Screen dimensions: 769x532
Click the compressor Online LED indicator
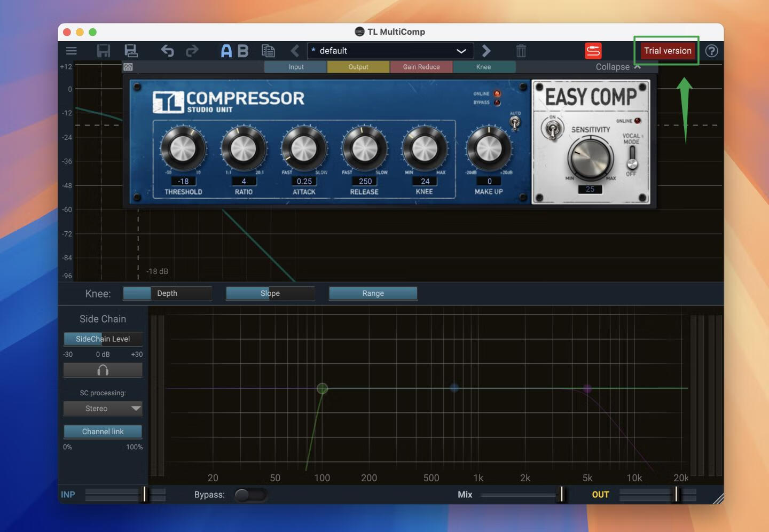pos(497,94)
